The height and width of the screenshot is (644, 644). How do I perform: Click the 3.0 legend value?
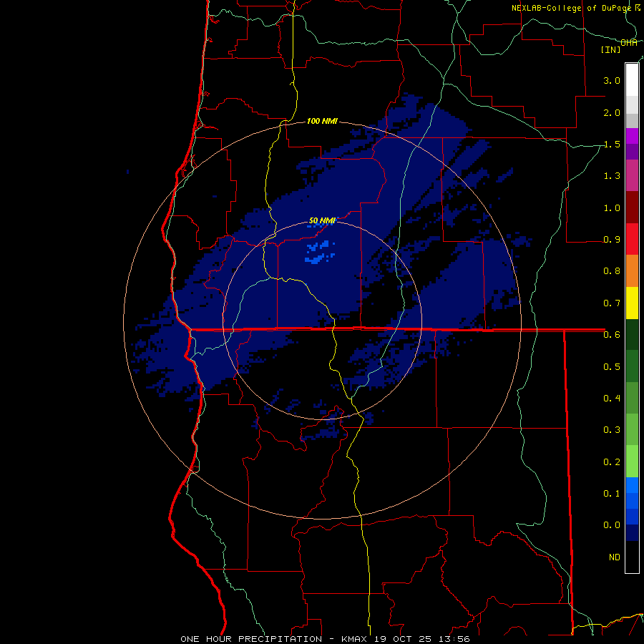tap(612, 80)
